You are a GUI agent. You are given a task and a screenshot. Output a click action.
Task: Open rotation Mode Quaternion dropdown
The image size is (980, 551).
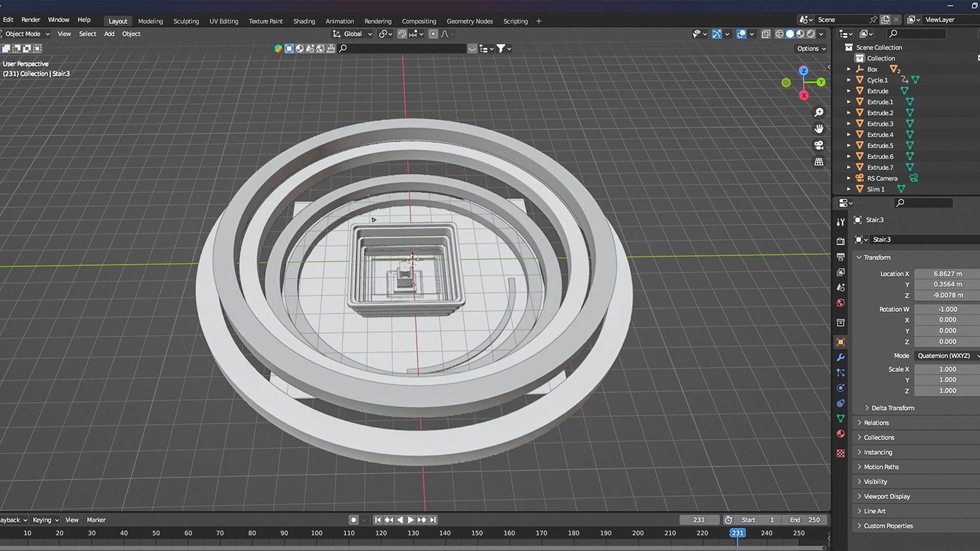[x=947, y=356]
